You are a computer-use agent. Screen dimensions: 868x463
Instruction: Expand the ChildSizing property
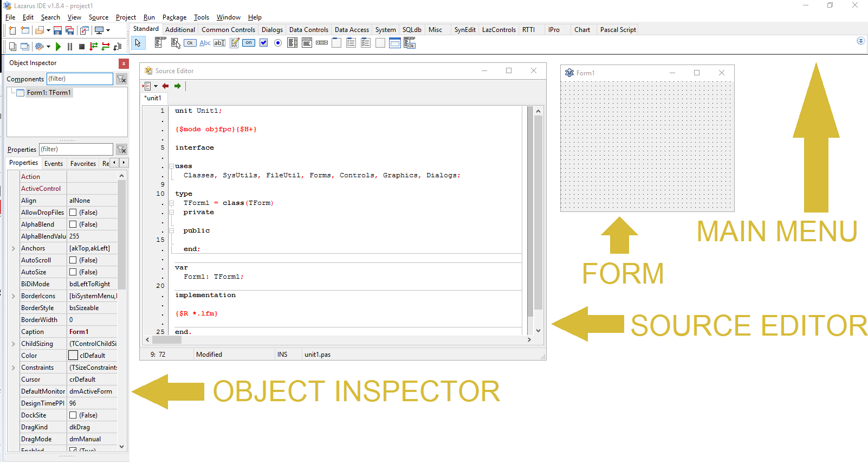(x=14, y=344)
